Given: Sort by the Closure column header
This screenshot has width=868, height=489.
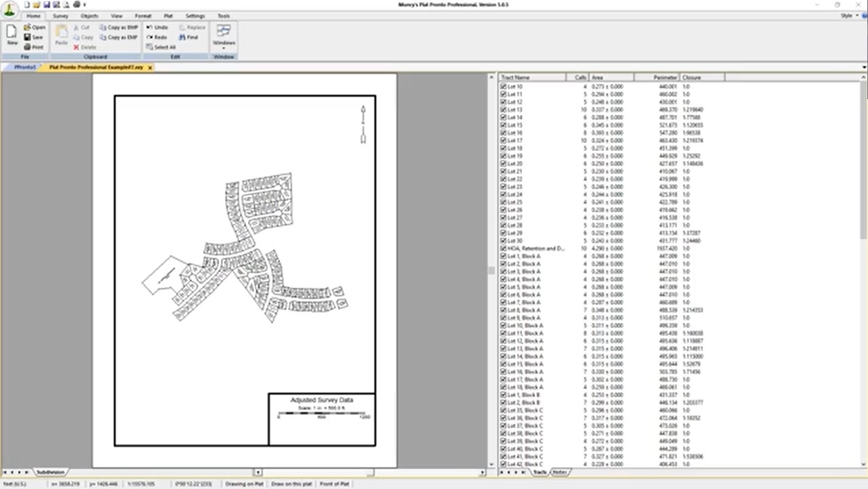Looking at the screenshot, I should [x=701, y=78].
